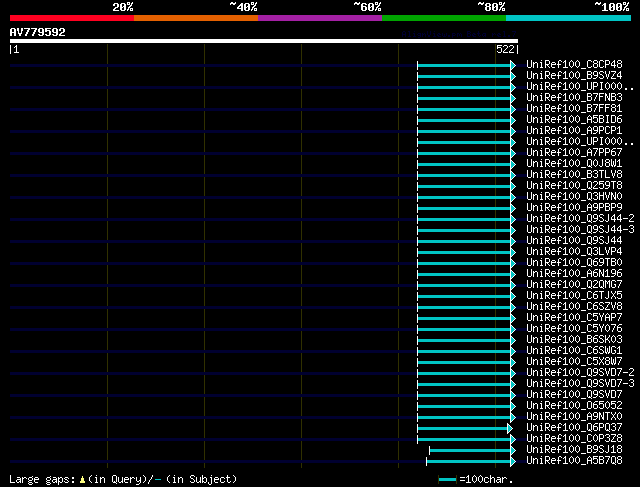Click the yellow query gap marker in legend
640x487 pixels.
click(82, 480)
